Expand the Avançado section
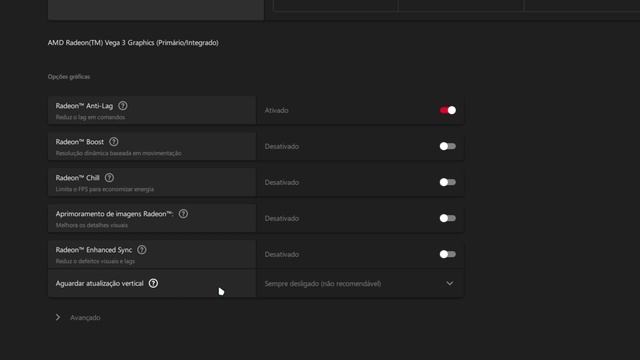Image resolution: width=640 pixels, height=360 pixels. pos(58,317)
